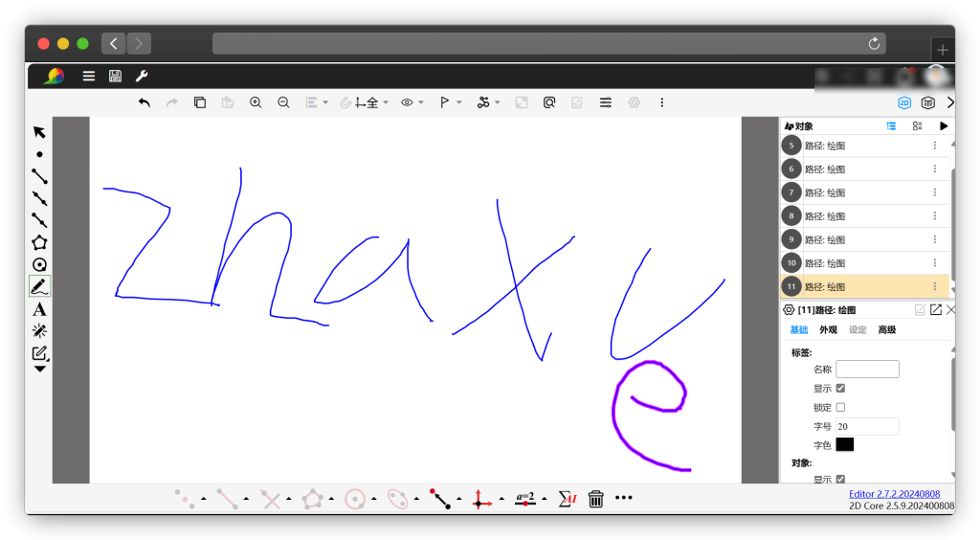This screenshot has width=980, height=540.
Task: Click the save disk icon
Action: point(115,77)
